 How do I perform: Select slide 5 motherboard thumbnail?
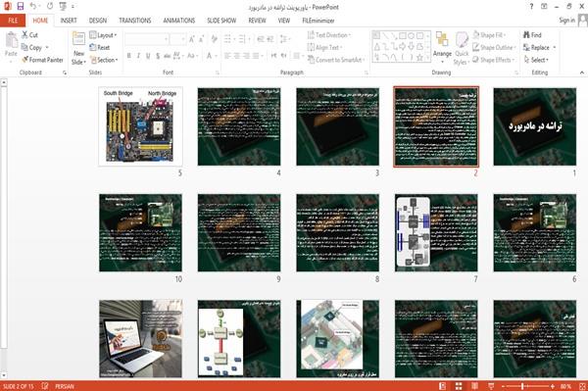pos(140,126)
